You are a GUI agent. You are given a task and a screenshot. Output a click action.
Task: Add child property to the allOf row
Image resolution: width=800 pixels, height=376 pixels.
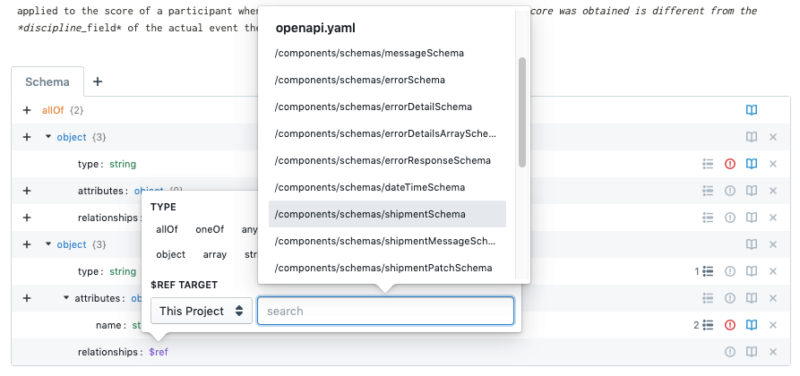coord(27,110)
